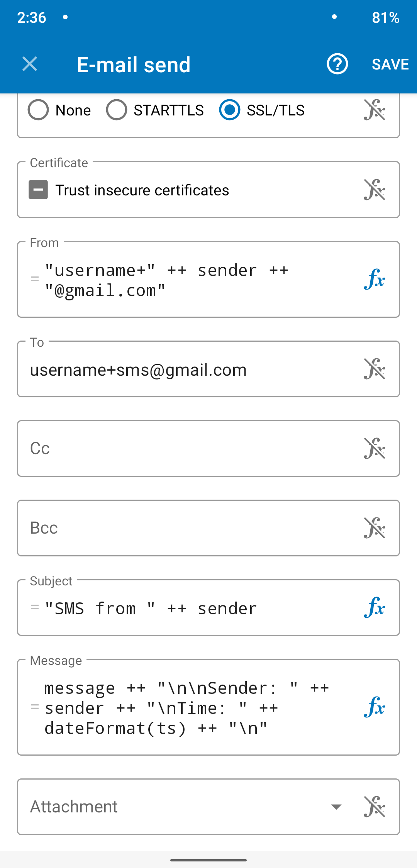Enable fx expression mode for Certificate option

click(374, 190)
